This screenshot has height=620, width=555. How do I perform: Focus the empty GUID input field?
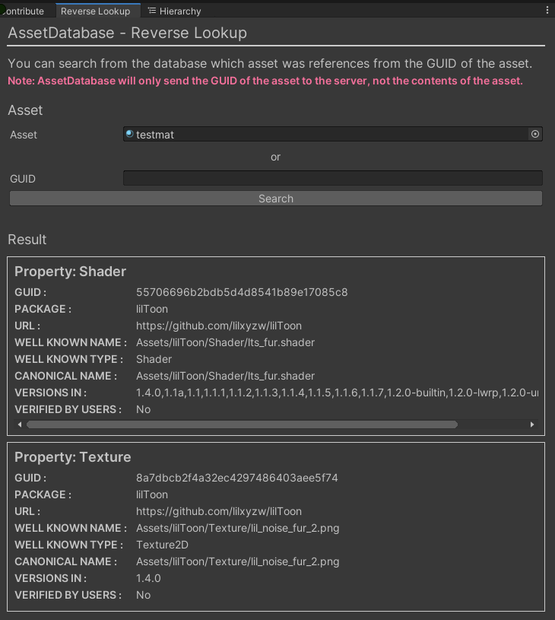[332, 178]
